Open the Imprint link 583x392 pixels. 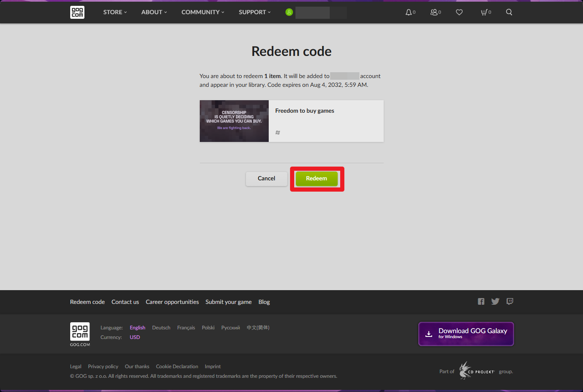point(212,367)
